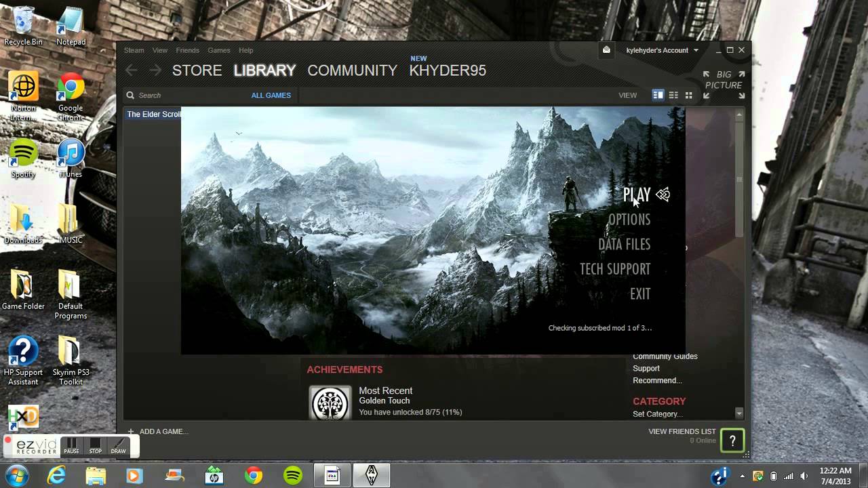Go to the COMMUNITY tab

click(x=352, y=70)
